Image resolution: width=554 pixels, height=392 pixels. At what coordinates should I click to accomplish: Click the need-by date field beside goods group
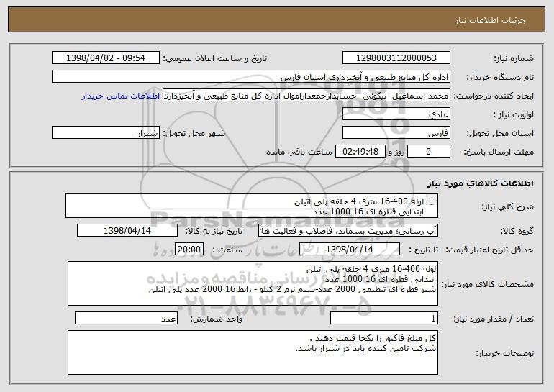click(x=127, y=231)
